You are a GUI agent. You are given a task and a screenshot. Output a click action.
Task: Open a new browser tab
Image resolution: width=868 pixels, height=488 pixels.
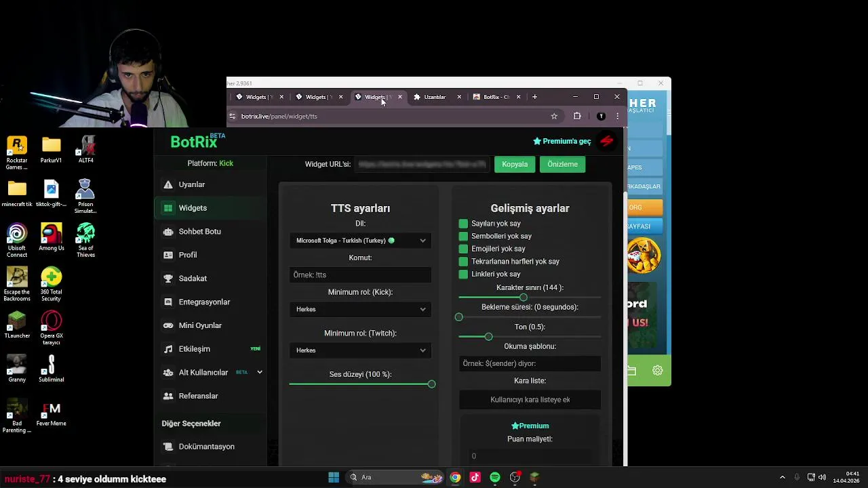click(534, 97)
